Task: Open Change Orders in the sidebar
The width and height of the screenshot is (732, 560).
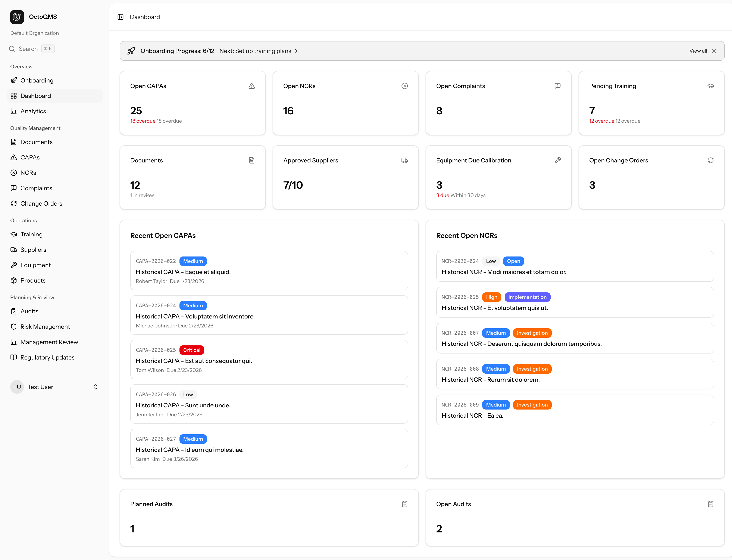Action: click(x=55, y=204)
